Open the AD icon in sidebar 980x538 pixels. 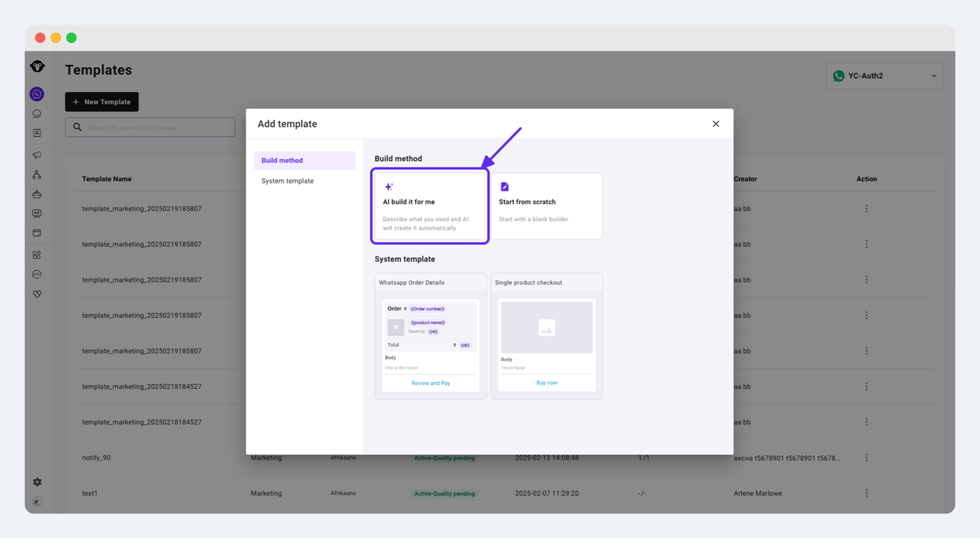coord(37,214)
